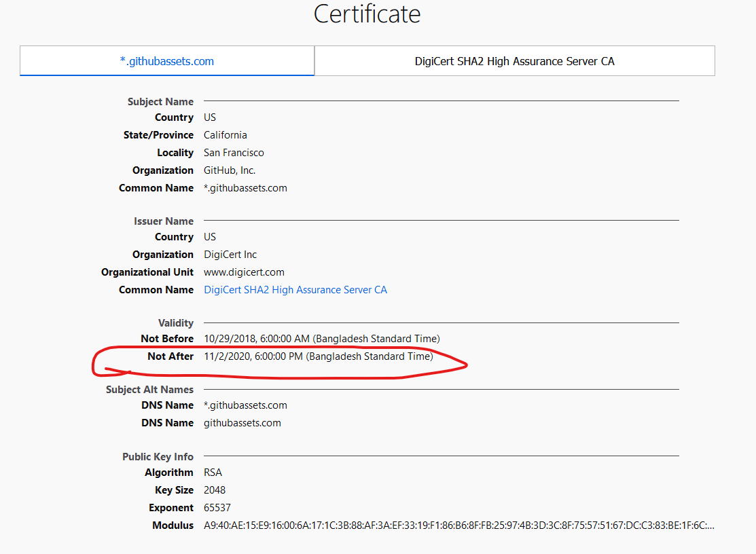Click the Key Size value 2048
Image resolution: width=756 pixels, height=554 pixels.
point(215,490)
